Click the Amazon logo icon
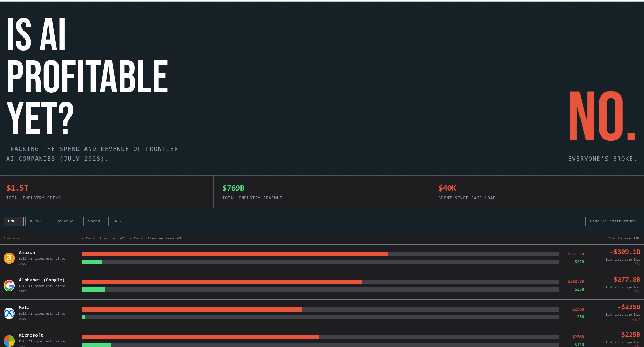Viewport: 644px width, 347px height. point(9,258)
